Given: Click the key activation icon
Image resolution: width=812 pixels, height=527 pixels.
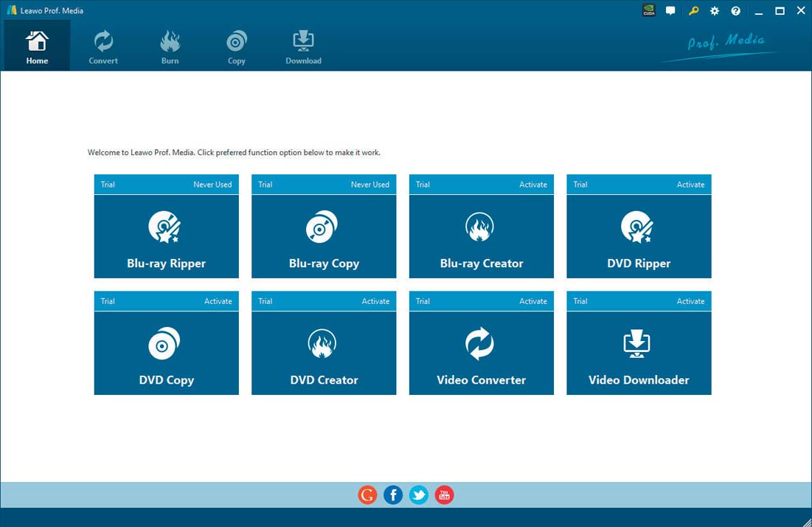Looking at the screenshot, I should (693, 10).
